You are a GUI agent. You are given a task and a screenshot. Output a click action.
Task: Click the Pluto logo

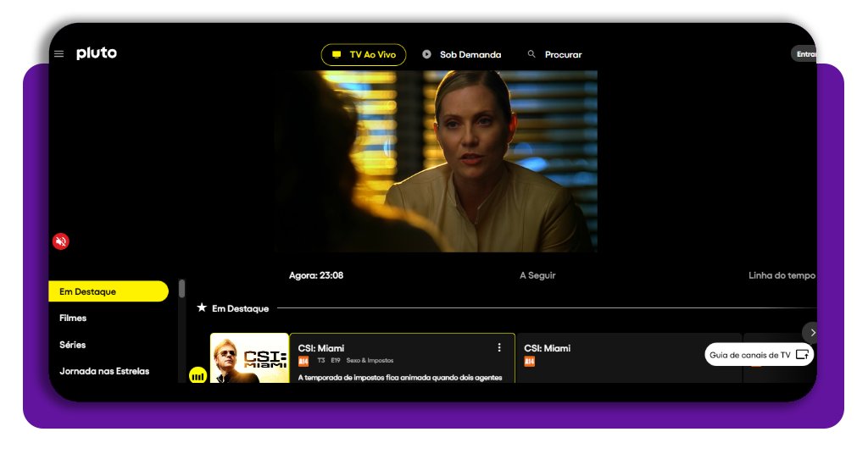[x=97, y=53]
